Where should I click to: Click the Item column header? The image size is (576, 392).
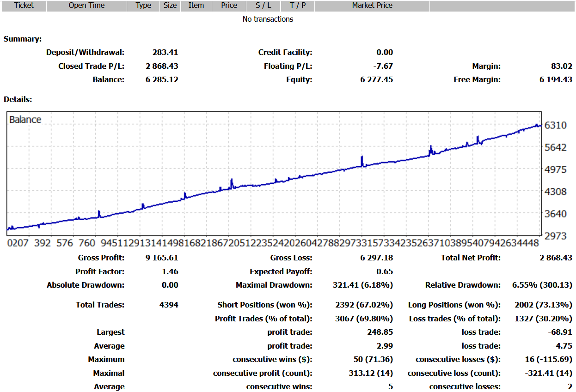click(196, 6)
